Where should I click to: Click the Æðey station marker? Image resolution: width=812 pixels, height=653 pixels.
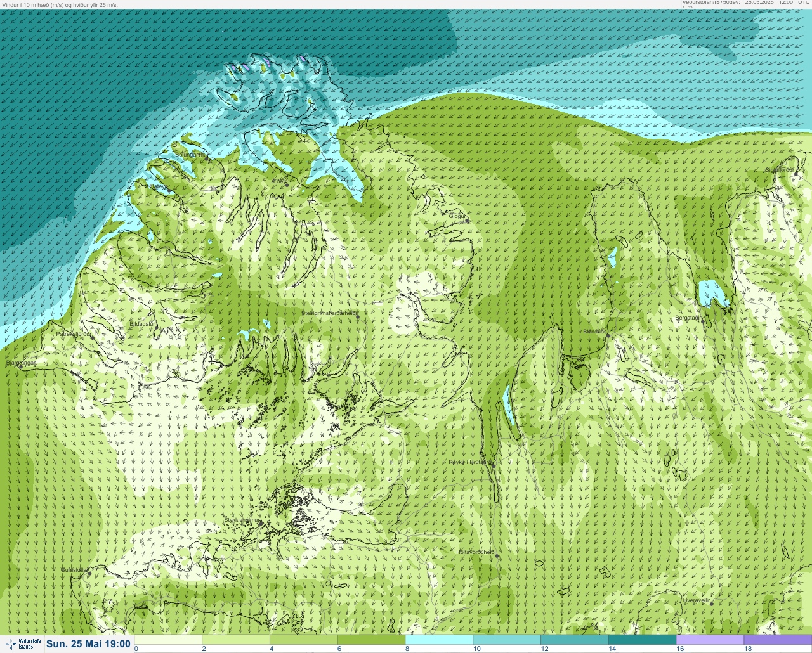pyautogui.click(x=287, y=185)
